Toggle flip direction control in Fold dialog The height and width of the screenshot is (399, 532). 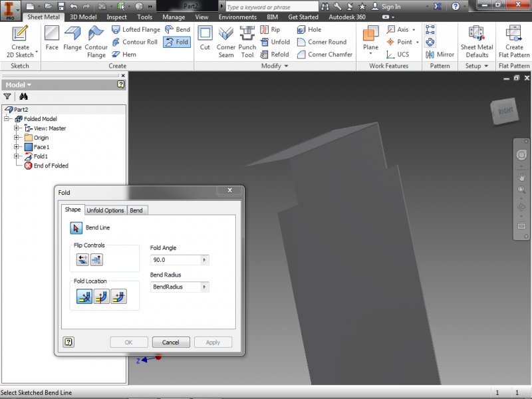pos(96,259)
